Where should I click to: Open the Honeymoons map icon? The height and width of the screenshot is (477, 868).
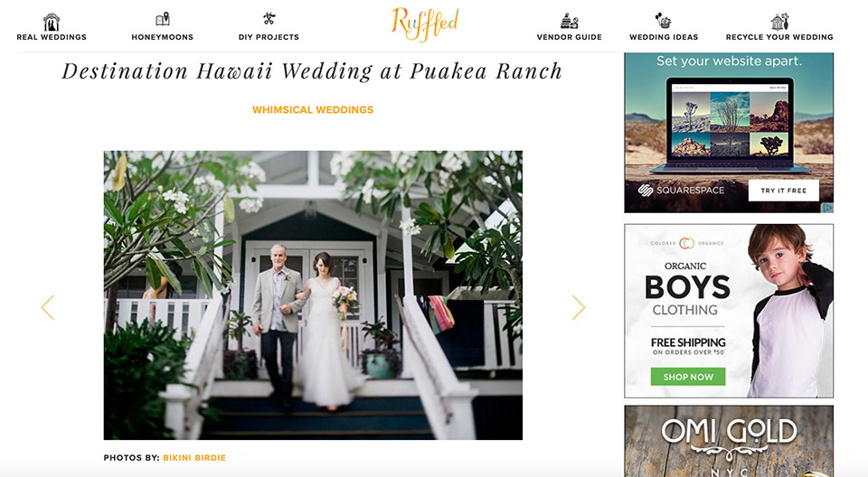coord(162,20)
